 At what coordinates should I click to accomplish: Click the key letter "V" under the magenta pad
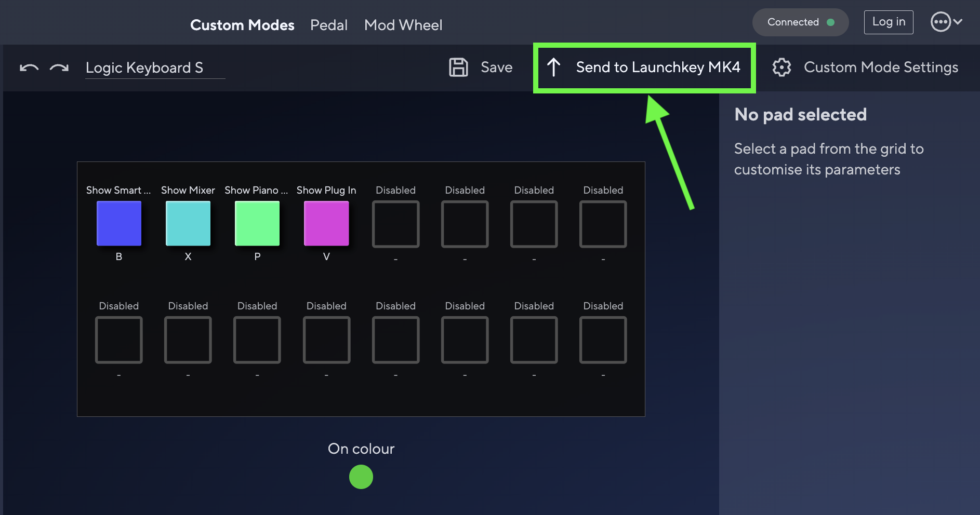pyautogui.click(x=326, y=256)
